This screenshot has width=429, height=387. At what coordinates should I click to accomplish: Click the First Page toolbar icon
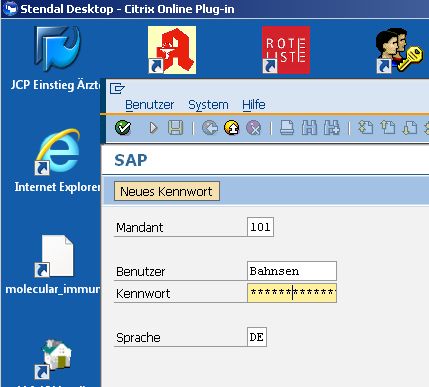click(x=366, y=128)
